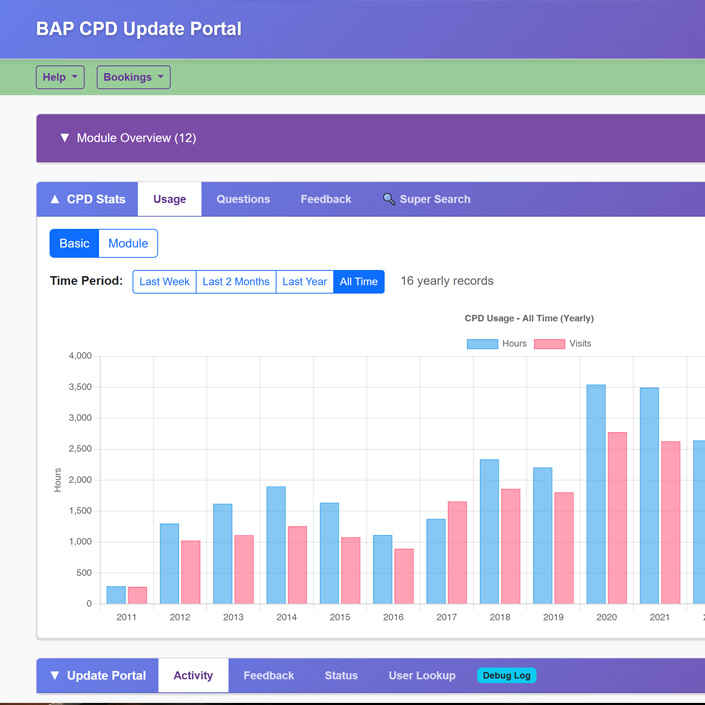Open the Bookings dropdown menu
This screenshot has height=705, width=705.
tap(133, 77)
